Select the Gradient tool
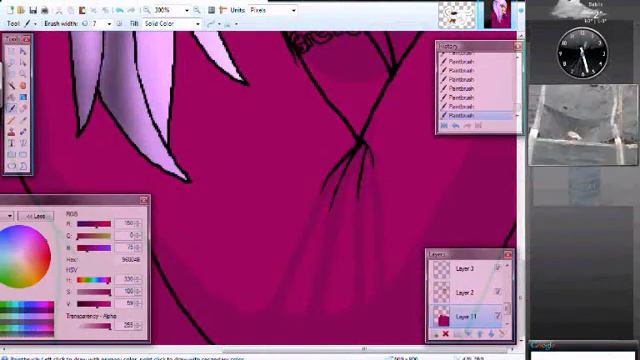This screenshot has width=640, height=360. (x=23, y=97)
